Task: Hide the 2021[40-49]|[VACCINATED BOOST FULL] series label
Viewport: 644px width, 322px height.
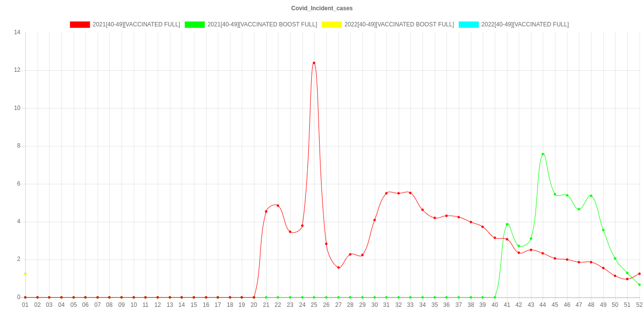Action: tap(262, 24)
